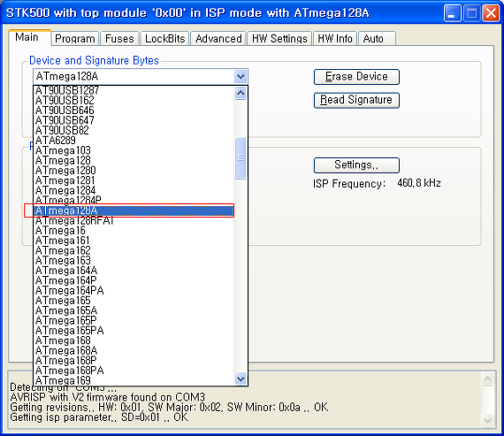Screen dimensions: 504x436
Task: Open the ISP Settings button
Action: pos(356,165)
